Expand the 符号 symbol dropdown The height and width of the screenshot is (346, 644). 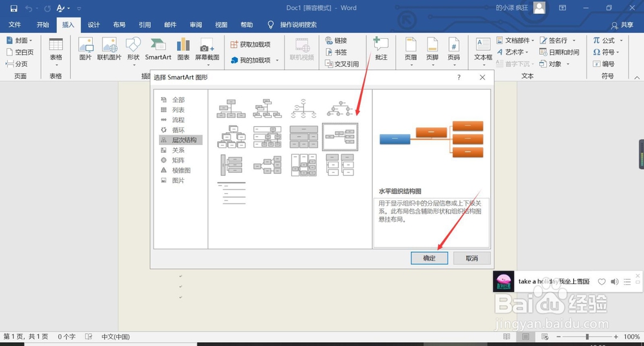pyautogui.click(x=618, y=52)
